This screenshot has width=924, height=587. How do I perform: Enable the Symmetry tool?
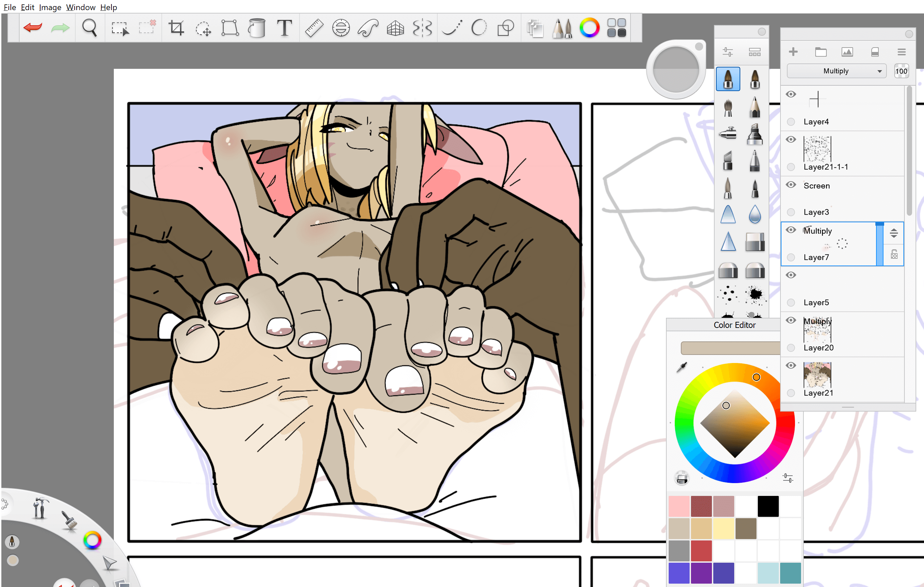pos(422,28)
